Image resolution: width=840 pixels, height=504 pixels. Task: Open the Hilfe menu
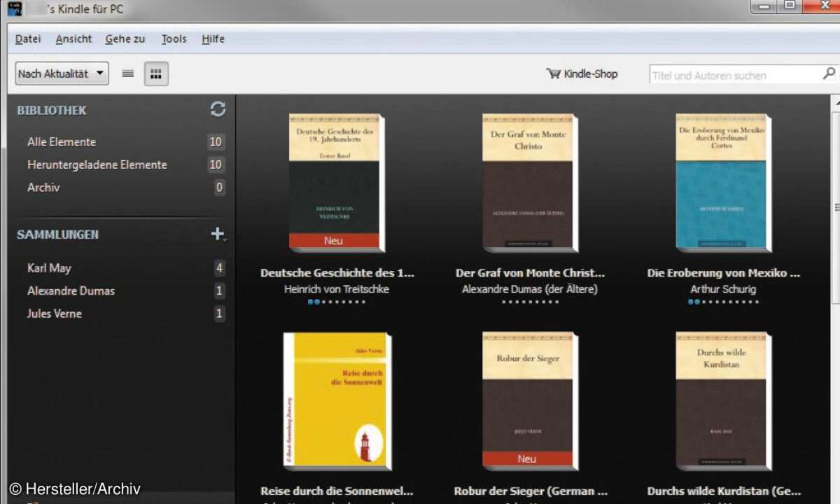tap(213, 39)
